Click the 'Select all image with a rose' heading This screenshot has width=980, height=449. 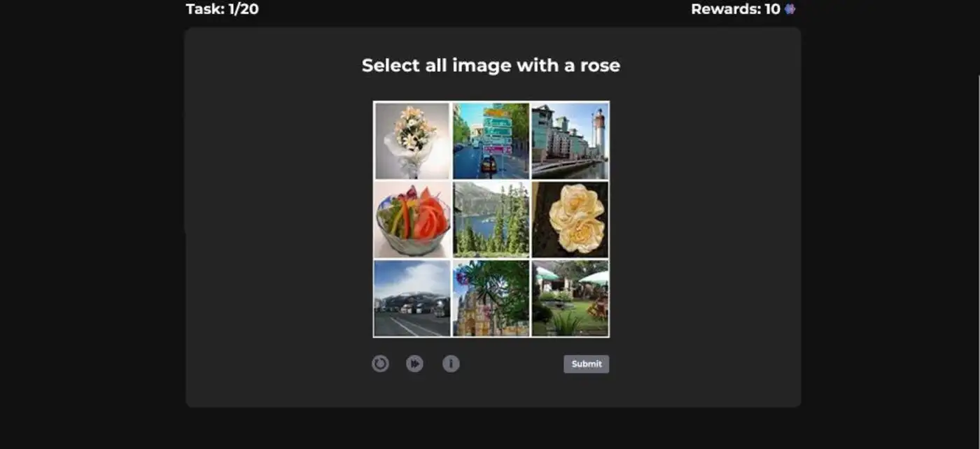click(491, 66)
